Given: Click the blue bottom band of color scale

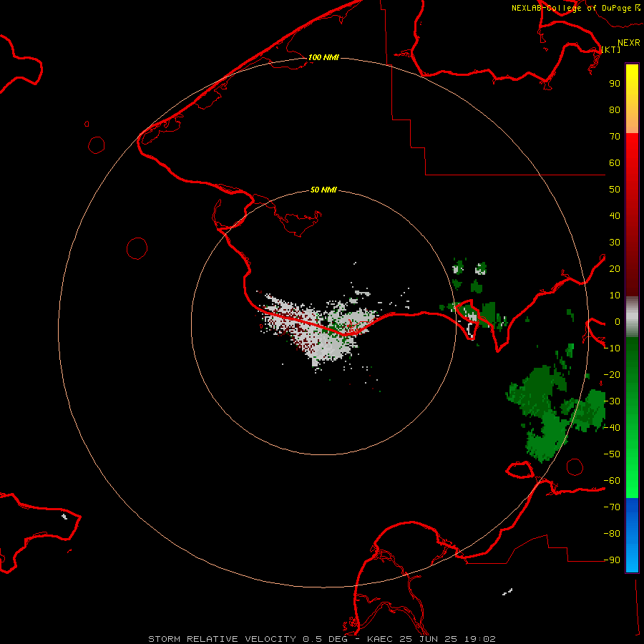Looking at the screenshot, I should click(x=632, y=535).
